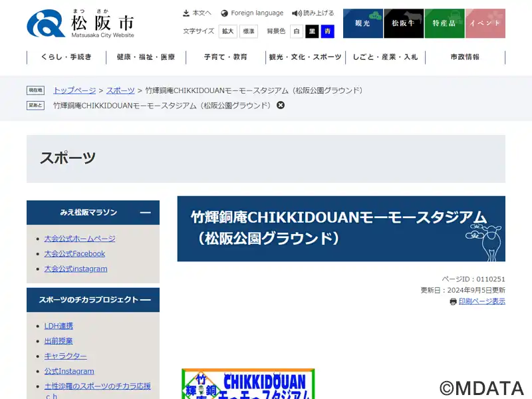Click the 現在地 badge icon

(36, 90)
